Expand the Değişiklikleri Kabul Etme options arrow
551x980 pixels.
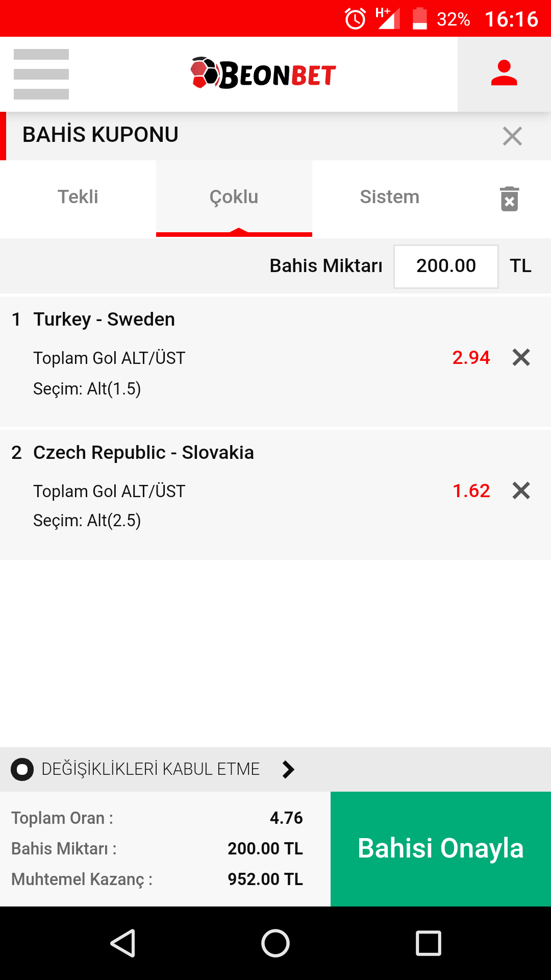[x=288, y=769]
